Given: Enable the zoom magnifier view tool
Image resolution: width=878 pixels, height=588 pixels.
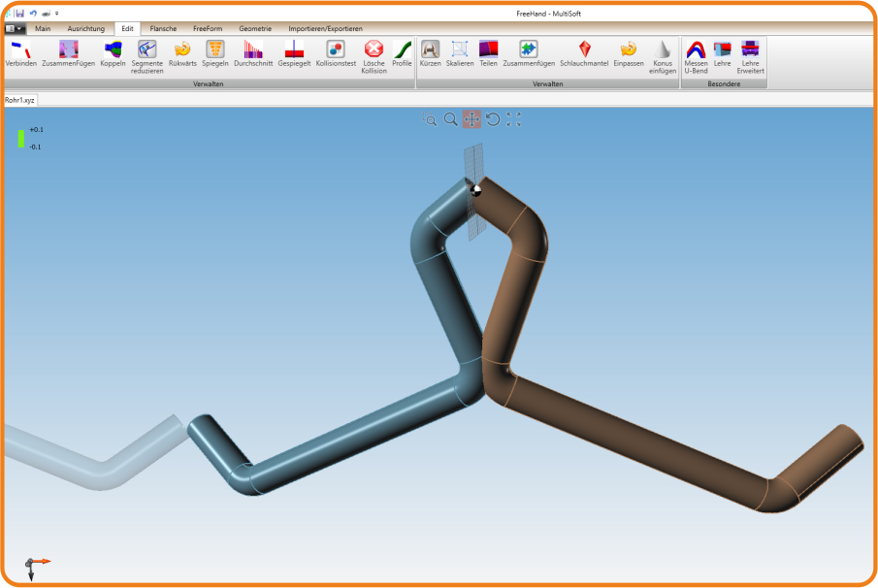Looking at the screenshot, I should click(451, 119).
